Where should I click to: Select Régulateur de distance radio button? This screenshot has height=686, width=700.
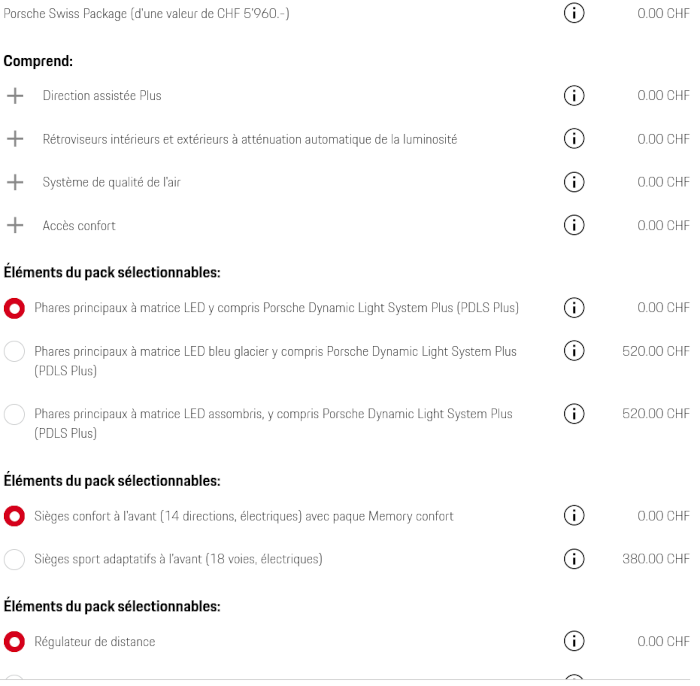[x=14, y=642]
